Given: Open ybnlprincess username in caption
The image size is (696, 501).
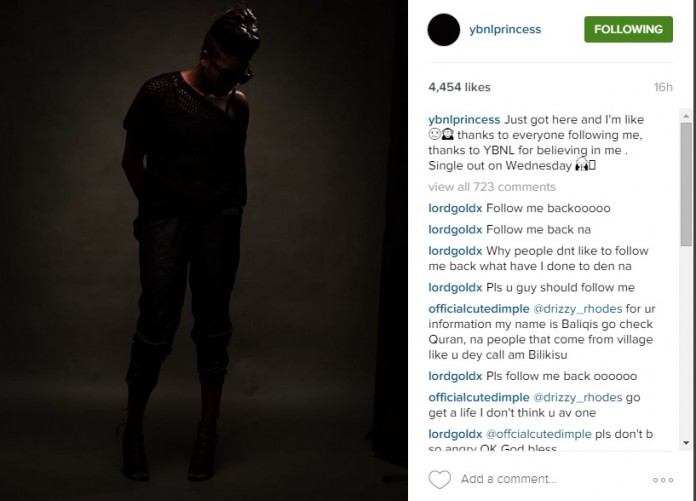Looking at the screenshot, I should click(464, 120).
